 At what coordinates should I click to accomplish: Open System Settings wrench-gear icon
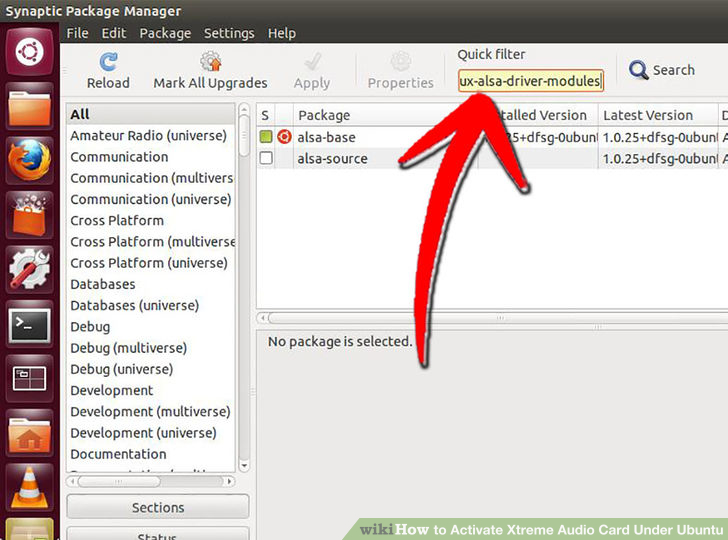[29, 269]
